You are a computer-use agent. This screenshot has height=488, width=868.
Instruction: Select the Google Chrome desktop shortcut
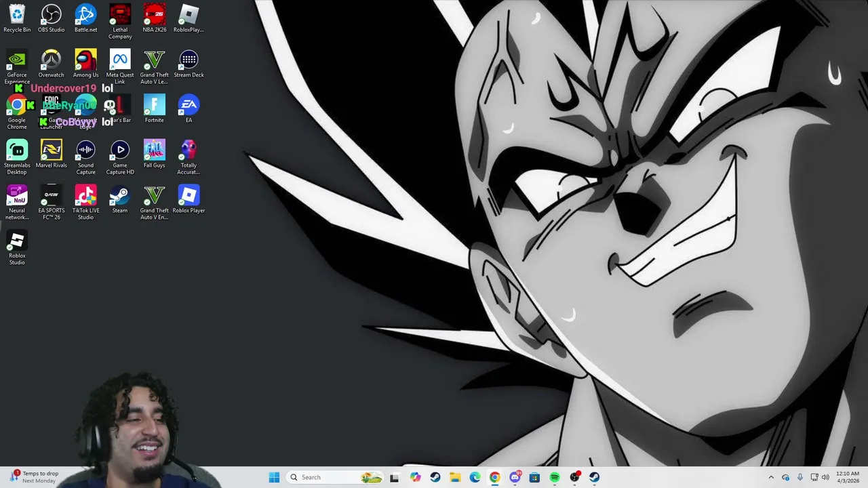pyautogui.click(x=17, y=113)
